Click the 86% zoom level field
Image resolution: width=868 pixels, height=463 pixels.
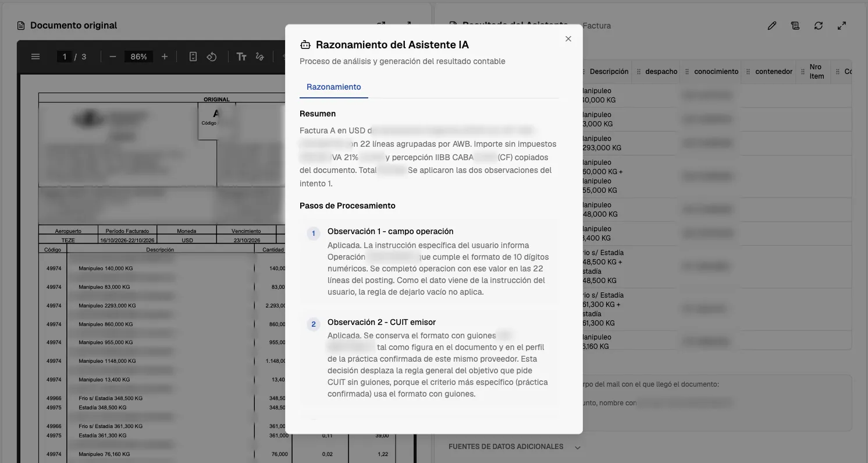click(138, 56)
